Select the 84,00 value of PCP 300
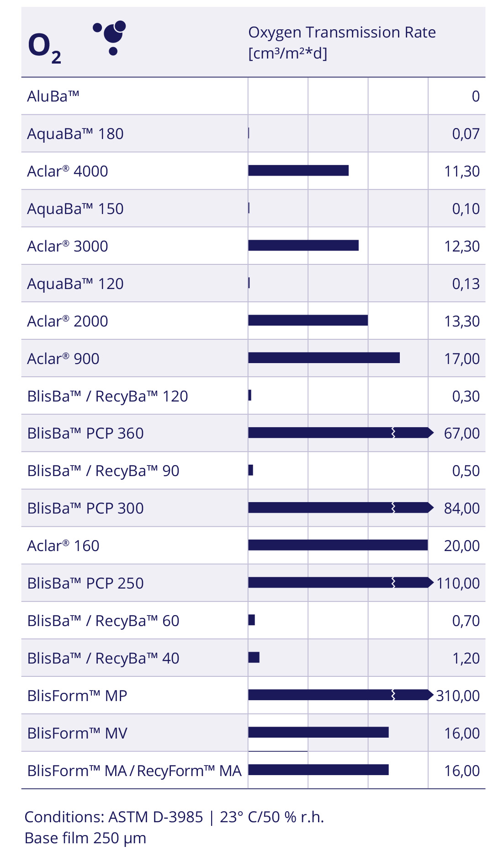 tap(462, 508)
